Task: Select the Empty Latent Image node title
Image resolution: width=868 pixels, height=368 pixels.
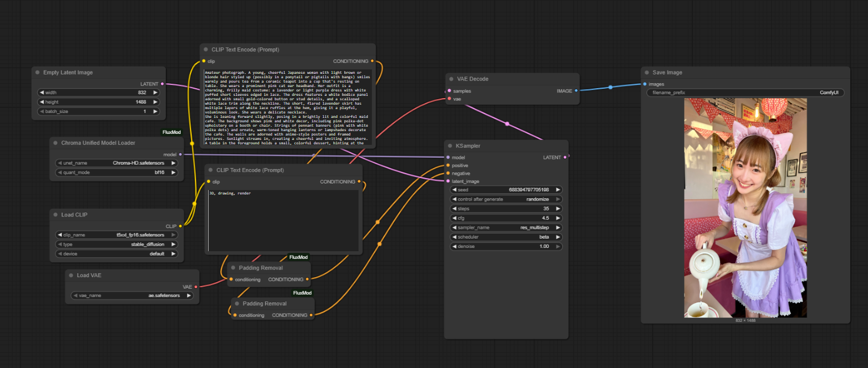Action: (x=68, y=73)
